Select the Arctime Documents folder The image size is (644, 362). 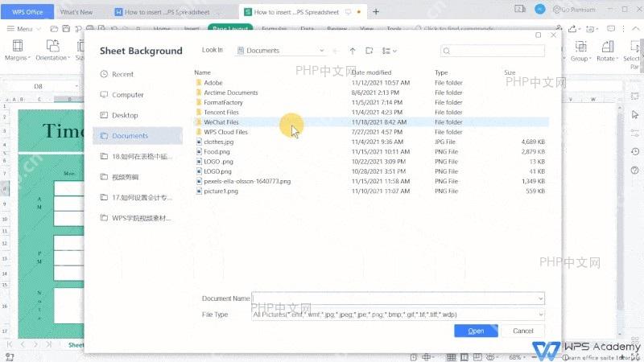tap(372, 93)
